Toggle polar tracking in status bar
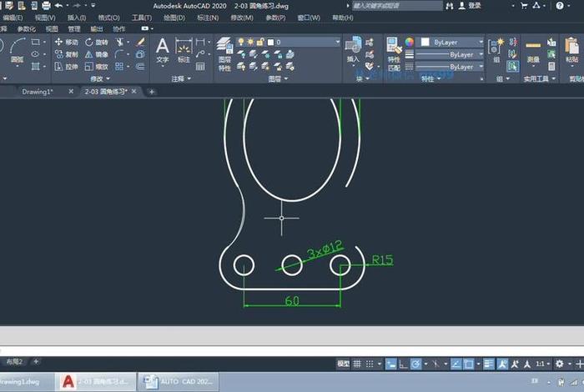584x392 pixels. click(x=415, y=364)
